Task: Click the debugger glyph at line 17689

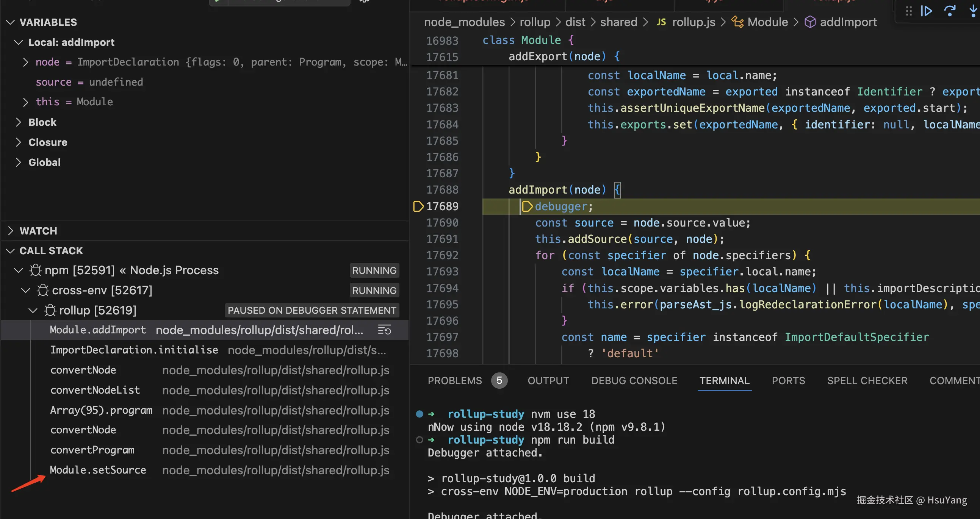Action: click(418, 206)
